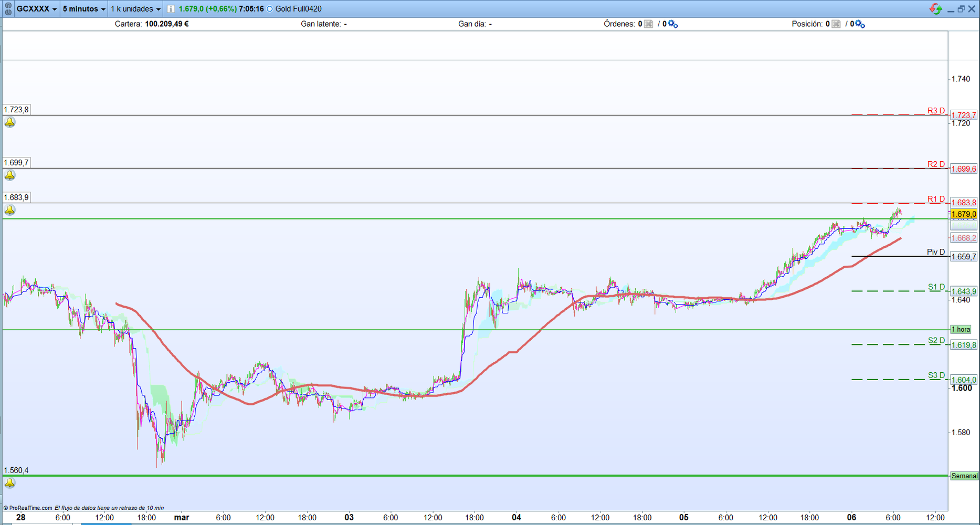Viewport: 980px width, 525px height.
Task: Click the R2 D pivot label
Action: pyautogui.click(x=936, y=164)
